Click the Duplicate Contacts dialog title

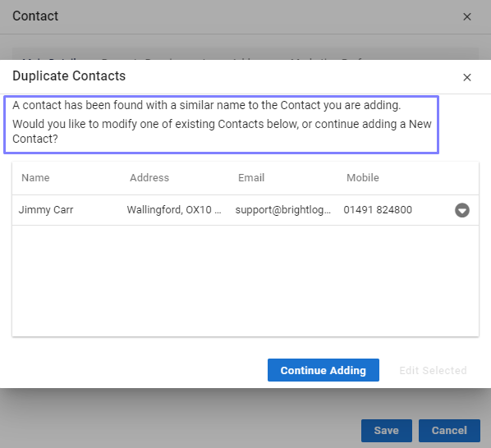point(69,76)
